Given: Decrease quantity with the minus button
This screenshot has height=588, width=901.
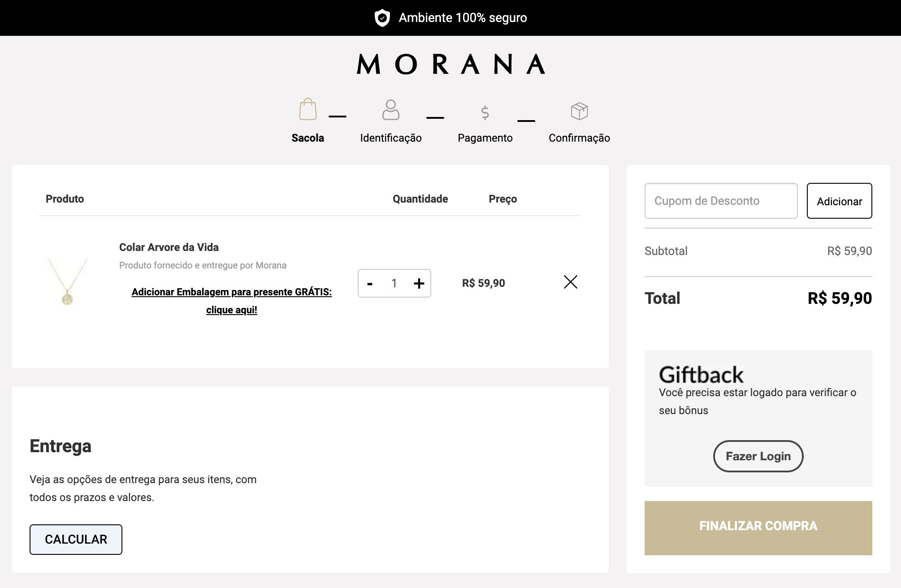Looking at the screenshot, I should (370, 284).
